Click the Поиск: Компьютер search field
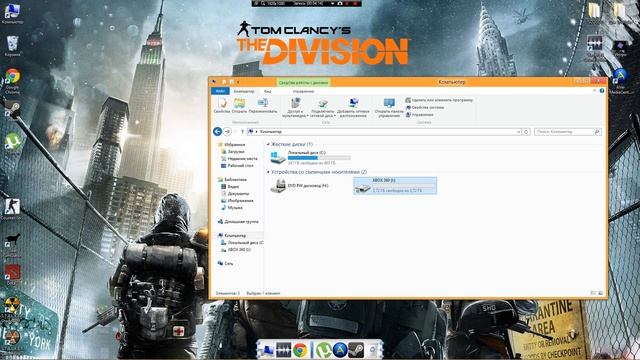Image resolution: width=640 pixels, height=360 pixels. point(568,132)
